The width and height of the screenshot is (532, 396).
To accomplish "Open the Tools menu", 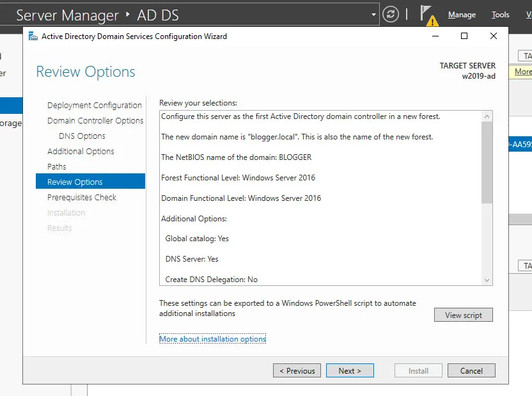I will (500, 15).
